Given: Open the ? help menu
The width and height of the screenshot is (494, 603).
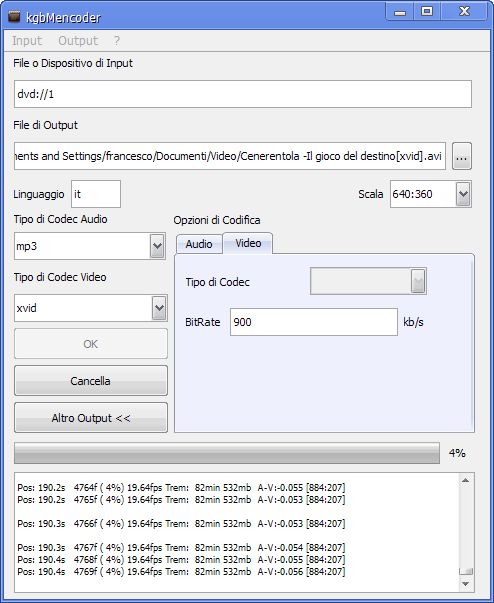Looking at the screenshot, I should coord(117,40).
